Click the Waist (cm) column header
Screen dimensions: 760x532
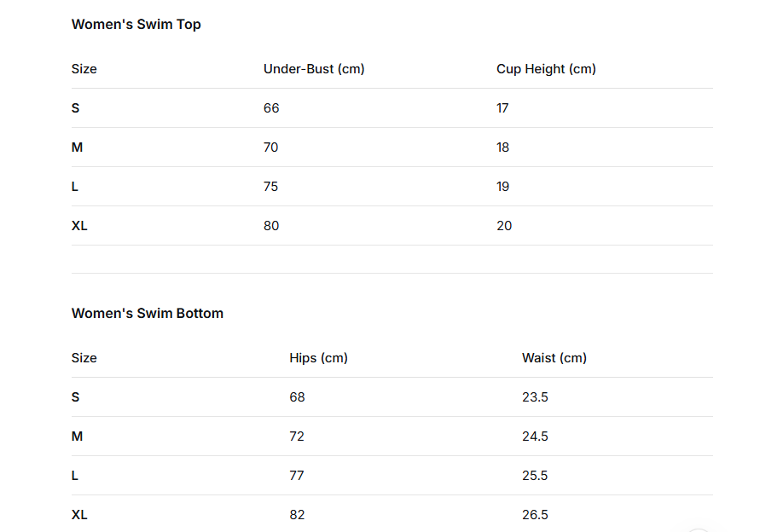click(x=554, y=358)
